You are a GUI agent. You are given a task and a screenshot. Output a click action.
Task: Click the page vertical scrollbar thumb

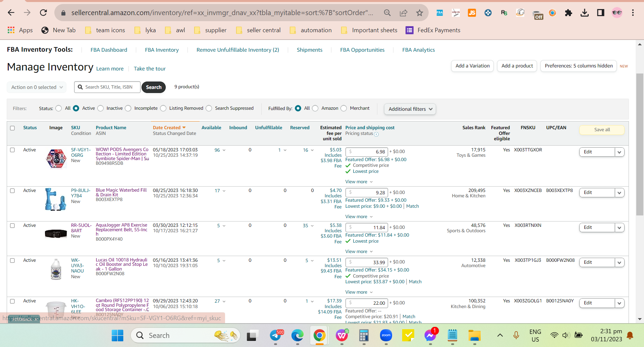point(640,144)
